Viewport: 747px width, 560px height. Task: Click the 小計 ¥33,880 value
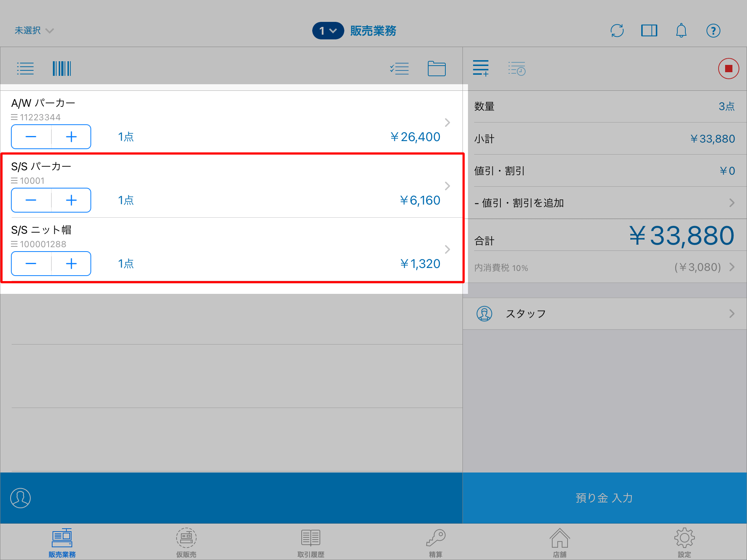(x=712, y=139)
